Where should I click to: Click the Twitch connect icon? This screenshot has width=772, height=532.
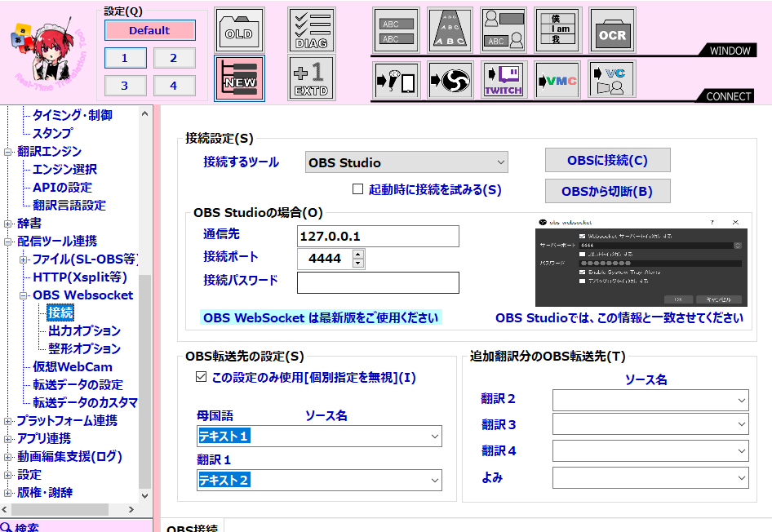[504, 80]
